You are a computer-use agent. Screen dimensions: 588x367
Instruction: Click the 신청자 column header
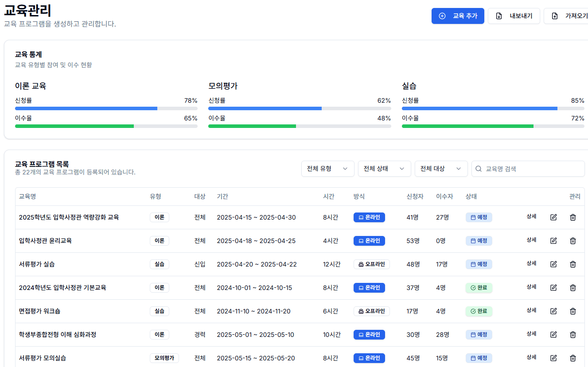pos(415,197)
